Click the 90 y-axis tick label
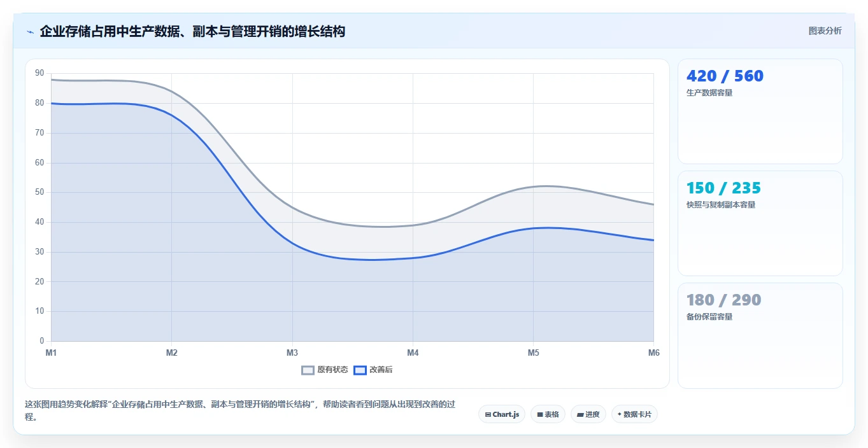The height and width of the screenshot is (448, 868). click(x=39, y=73)
